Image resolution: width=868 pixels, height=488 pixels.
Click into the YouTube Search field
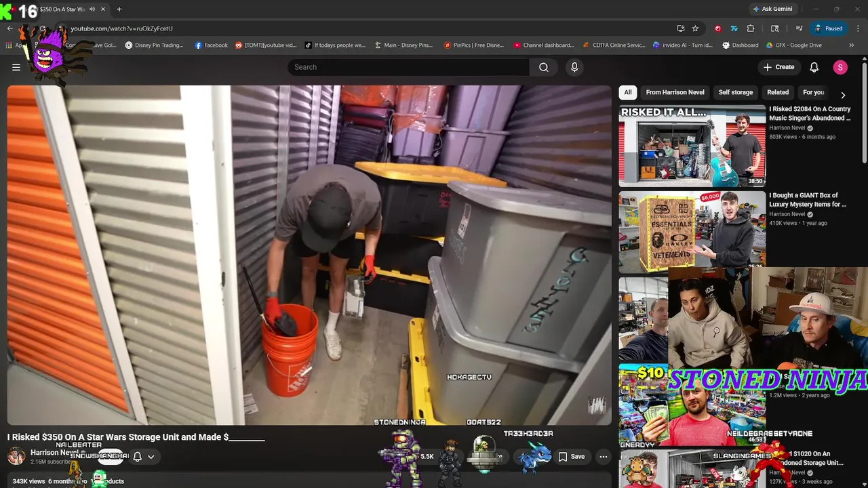pos(408,67)
